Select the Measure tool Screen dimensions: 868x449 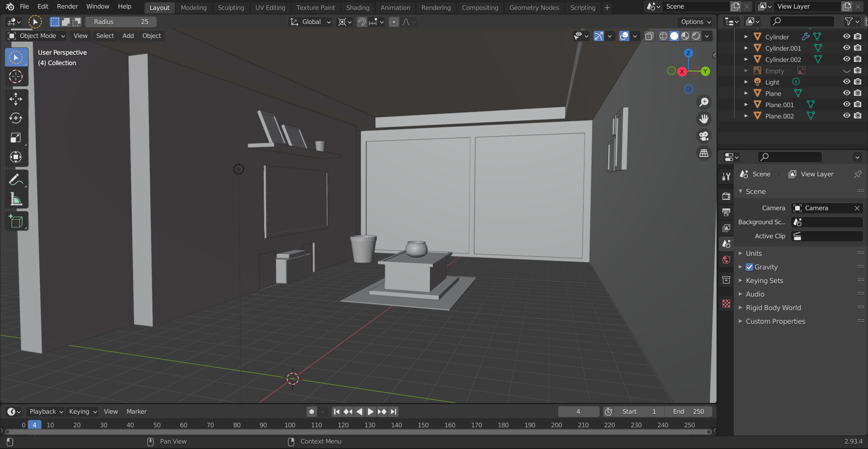16,199
